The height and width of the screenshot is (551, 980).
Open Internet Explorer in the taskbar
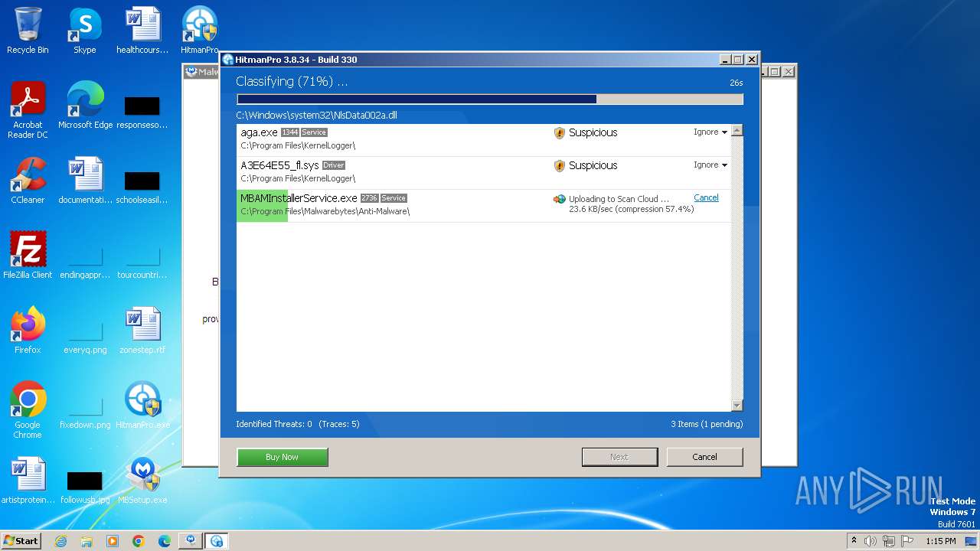(60, 541)
